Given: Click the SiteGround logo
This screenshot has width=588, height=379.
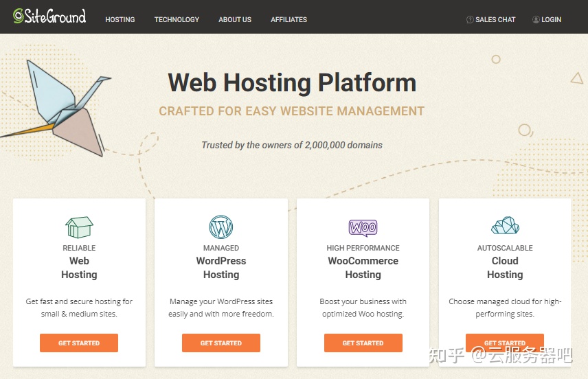Looking at the screenshot, I should (49, 16).
